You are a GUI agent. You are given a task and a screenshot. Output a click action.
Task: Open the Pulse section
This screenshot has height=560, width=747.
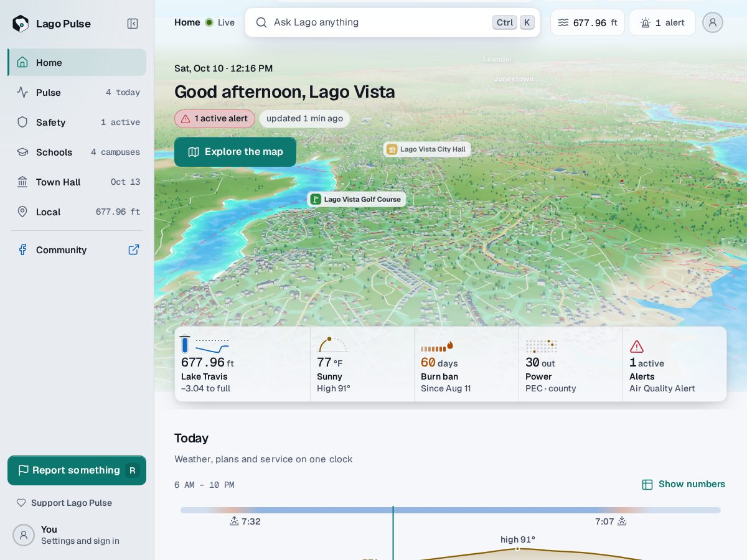click(77, 92)
